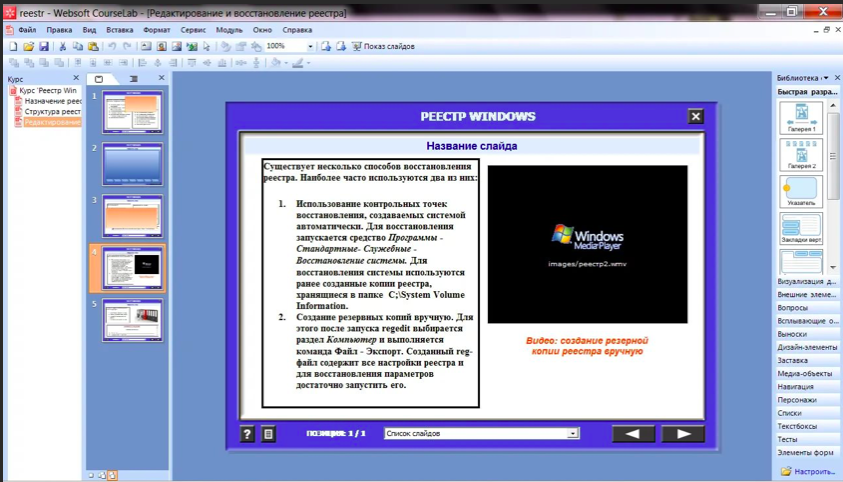The width and height of the screenshot is (843, 482).
Task: Pick the Указатель library object
Action: 801,191
